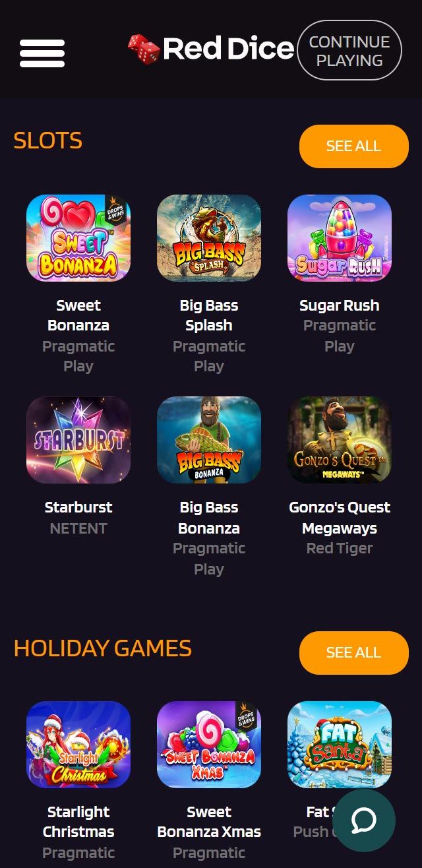The height and width of the screenshot is (868, 422).
Task: Launch Gonzo's Quest Megaways tile
Action: (340, 440)
